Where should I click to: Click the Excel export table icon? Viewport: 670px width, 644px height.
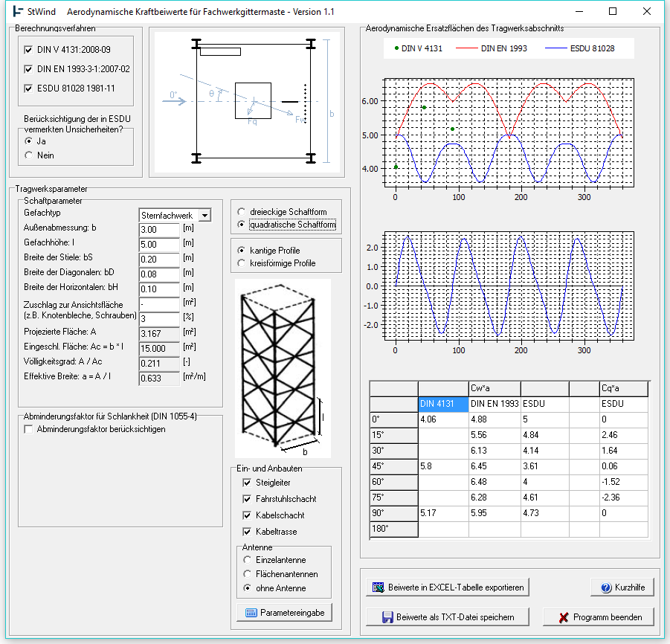coord(378,587)
